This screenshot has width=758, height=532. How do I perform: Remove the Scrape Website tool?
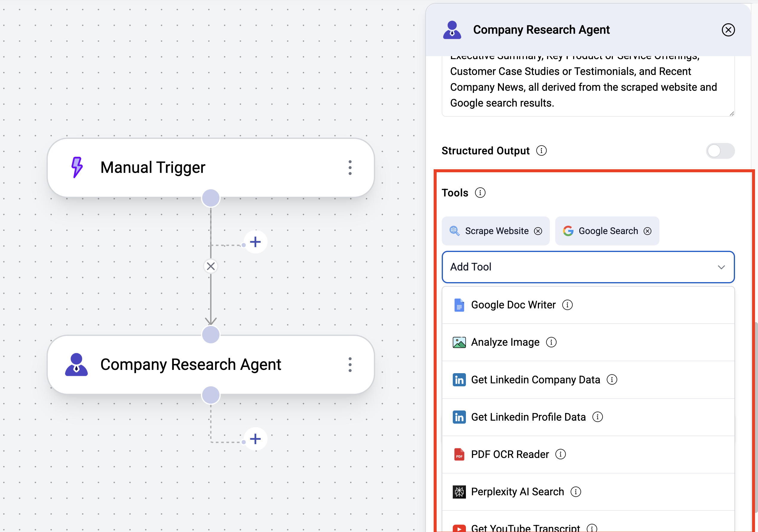[x=538, y=231]
